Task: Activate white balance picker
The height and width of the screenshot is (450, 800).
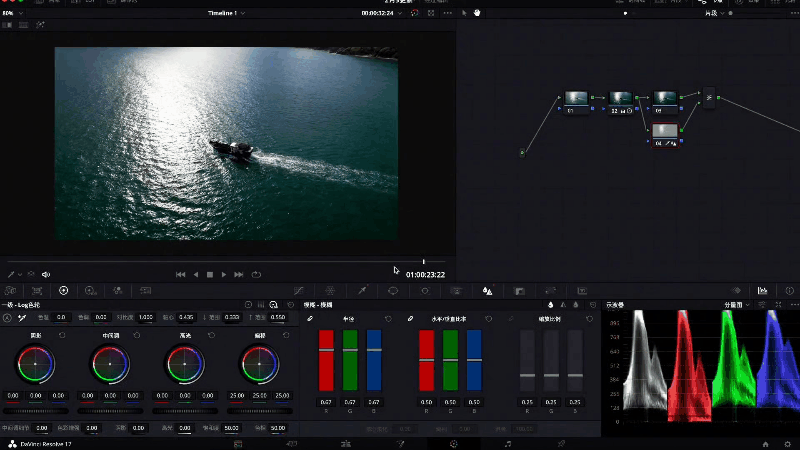Action: pyautogui.click(x=22, y=318)
